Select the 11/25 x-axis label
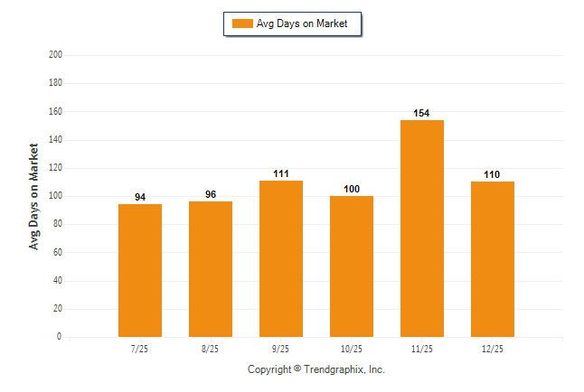The height and width of the screenshot is (392, 584). tap(422, 348)
